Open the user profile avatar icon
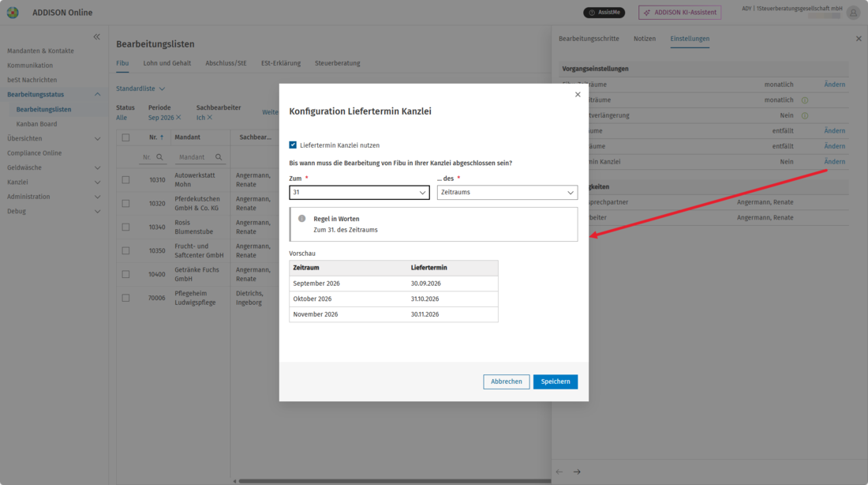Screen dimensions: 868x485 [x=853, y=13]
